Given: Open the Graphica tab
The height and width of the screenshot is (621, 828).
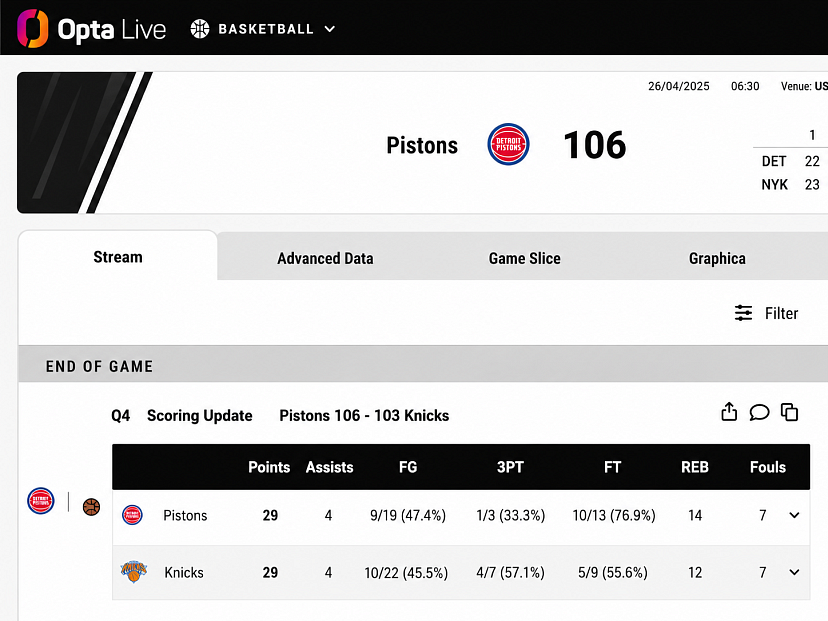Looking at the screenshot, I should point(717,258).
